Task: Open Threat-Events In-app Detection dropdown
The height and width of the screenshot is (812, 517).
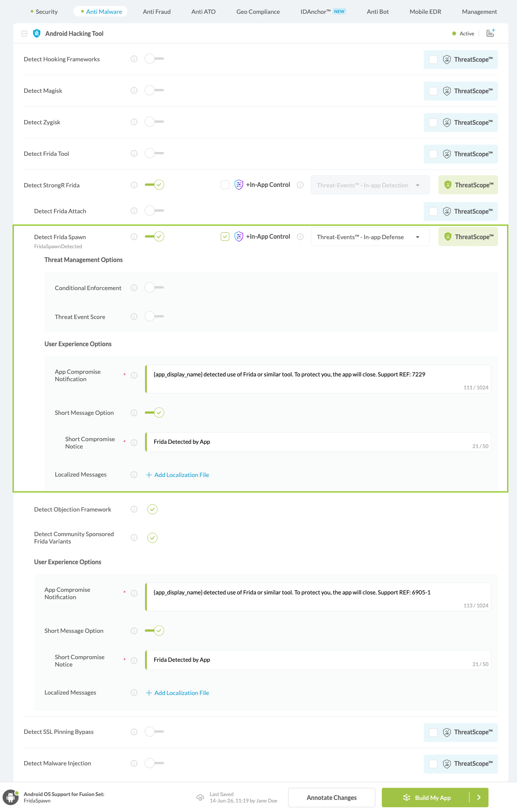Action: point(370,185)
